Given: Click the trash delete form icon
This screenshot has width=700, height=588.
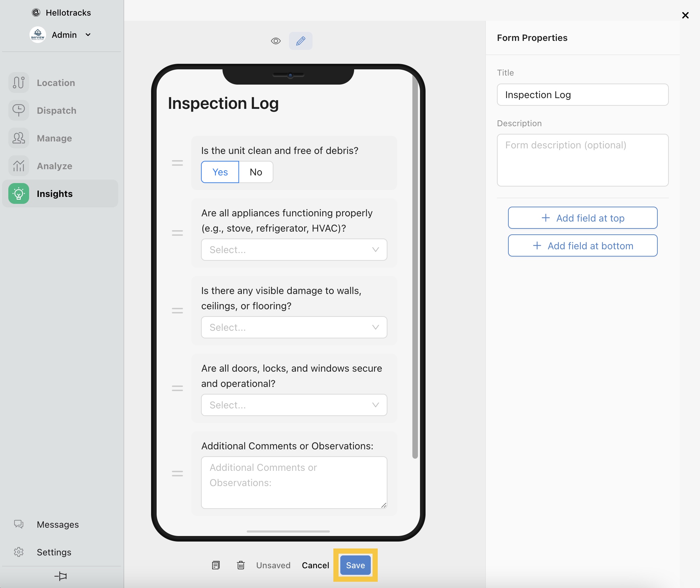Looking at the screenshot, I should (x=240, y=565).
